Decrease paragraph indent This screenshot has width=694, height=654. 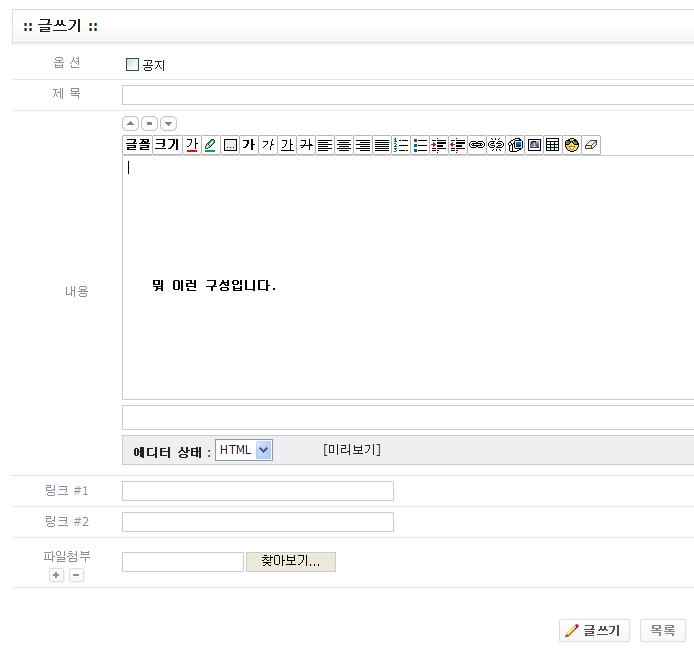(458, 145)
